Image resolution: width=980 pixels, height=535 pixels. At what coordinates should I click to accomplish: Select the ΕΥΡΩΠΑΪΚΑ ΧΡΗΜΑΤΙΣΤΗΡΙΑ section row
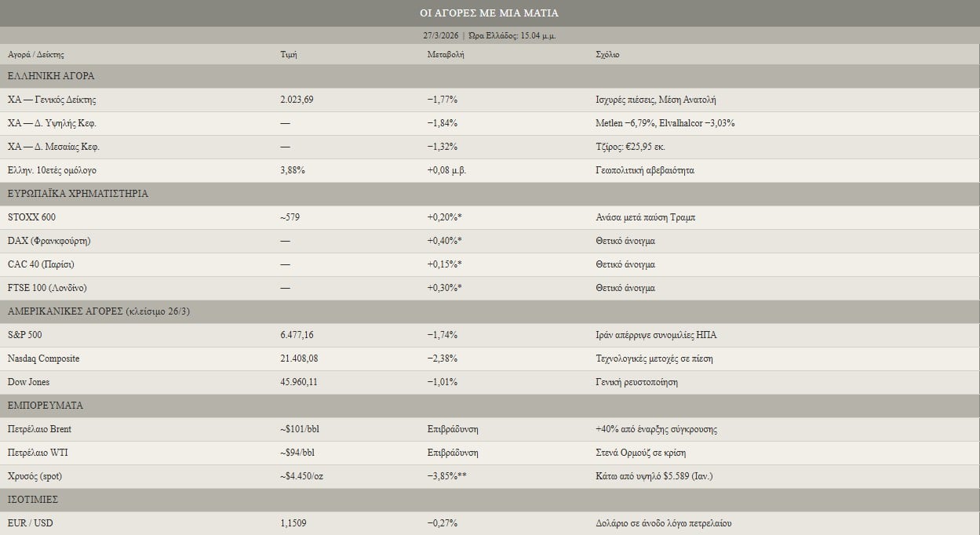click(x=78, y=194)
